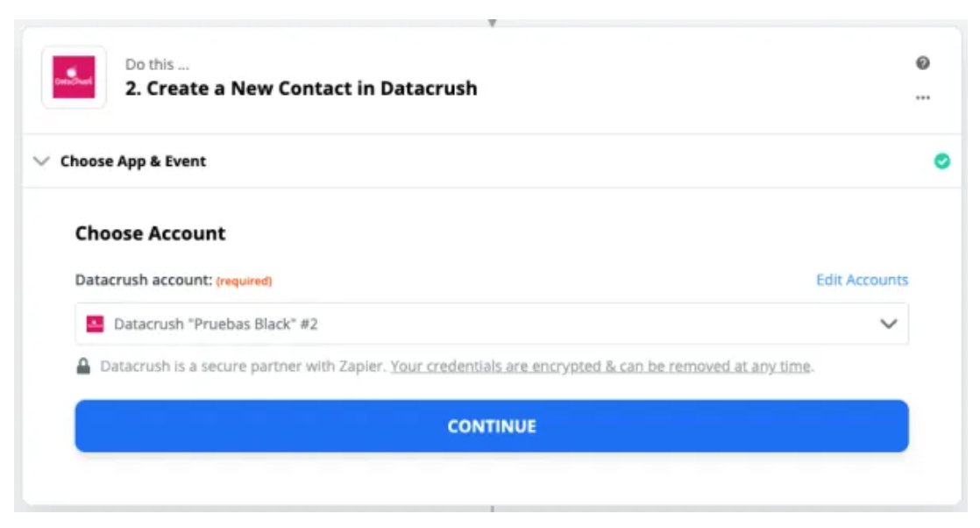Click the Datacrush app logo icon
The height and width of the screenshot is (528, 980).
tap(74, 77)
